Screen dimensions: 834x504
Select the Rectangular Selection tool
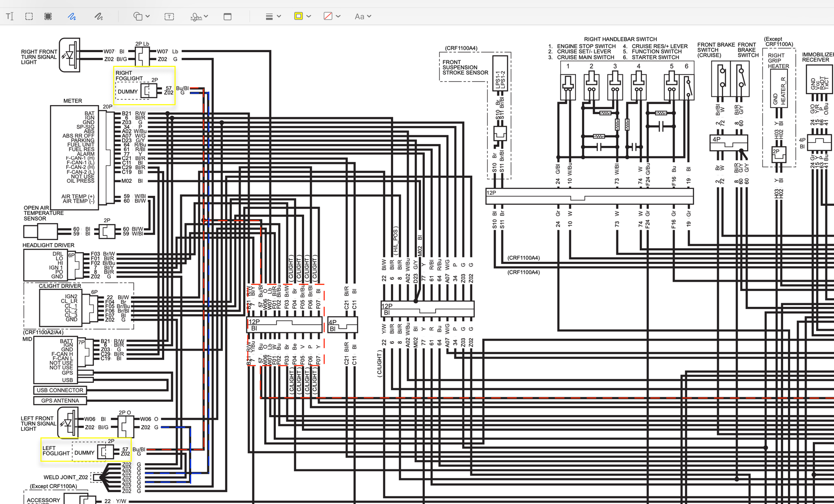tap(29, 16)
